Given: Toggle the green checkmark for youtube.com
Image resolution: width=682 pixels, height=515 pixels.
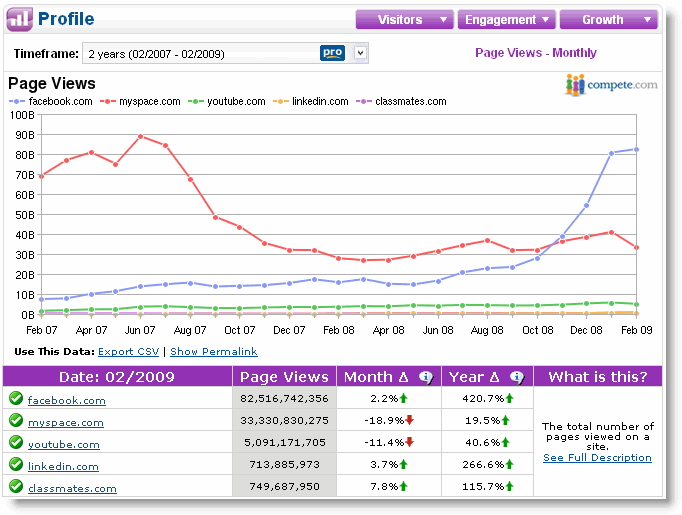Looking at the screenshot, I should 16,442.
